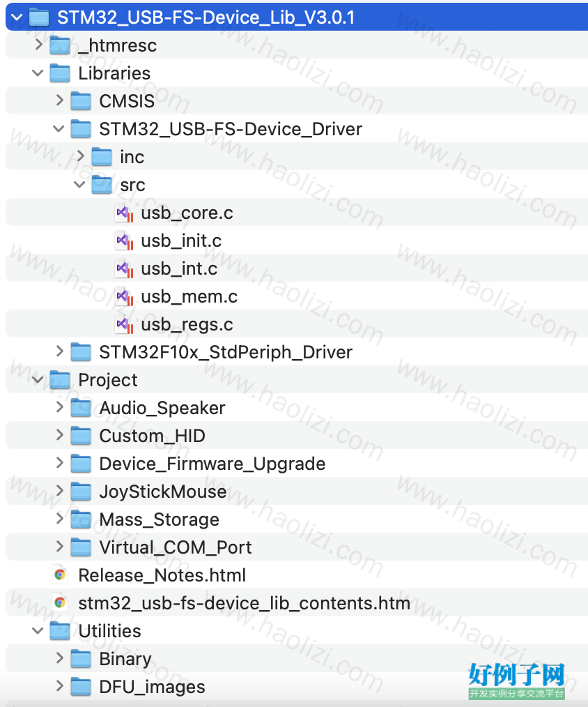588x707 pixels.
Task: Select the usb_regs.c file name
Action: click(187, 325)
